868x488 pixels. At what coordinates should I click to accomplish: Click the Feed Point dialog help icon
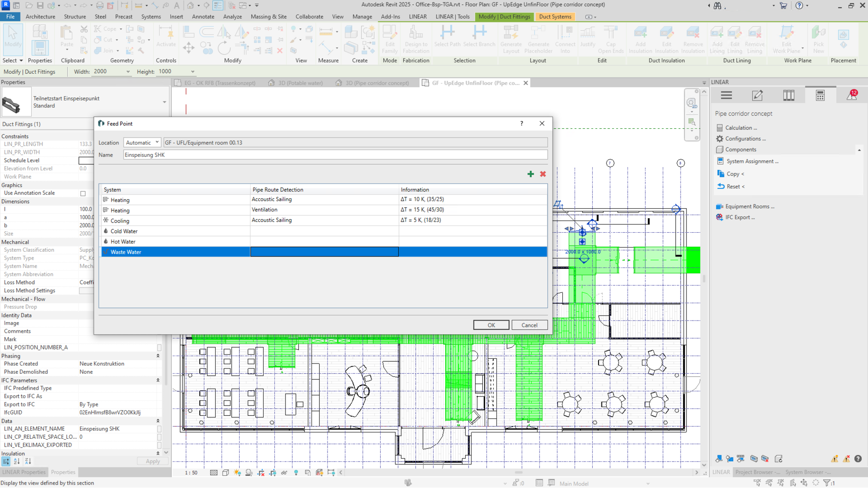tap(521, 123)
